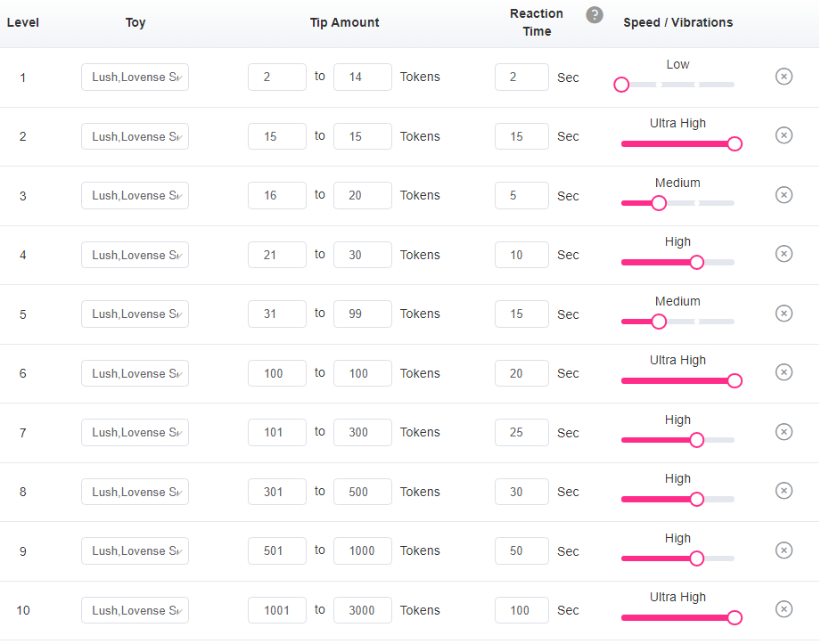Click the Reaction Time help question mark icon
The image size is (821, 644).
pyautogui.click(x=594, y=15)
